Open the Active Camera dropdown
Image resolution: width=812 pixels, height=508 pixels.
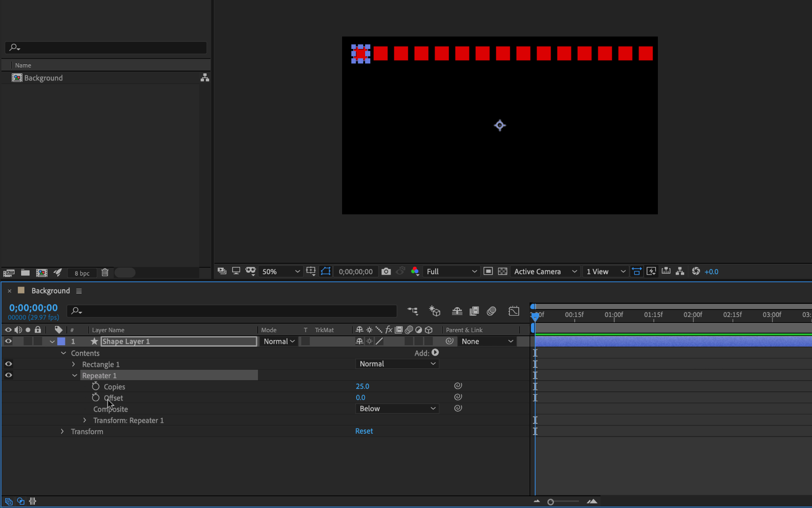(x=545, y=271)
